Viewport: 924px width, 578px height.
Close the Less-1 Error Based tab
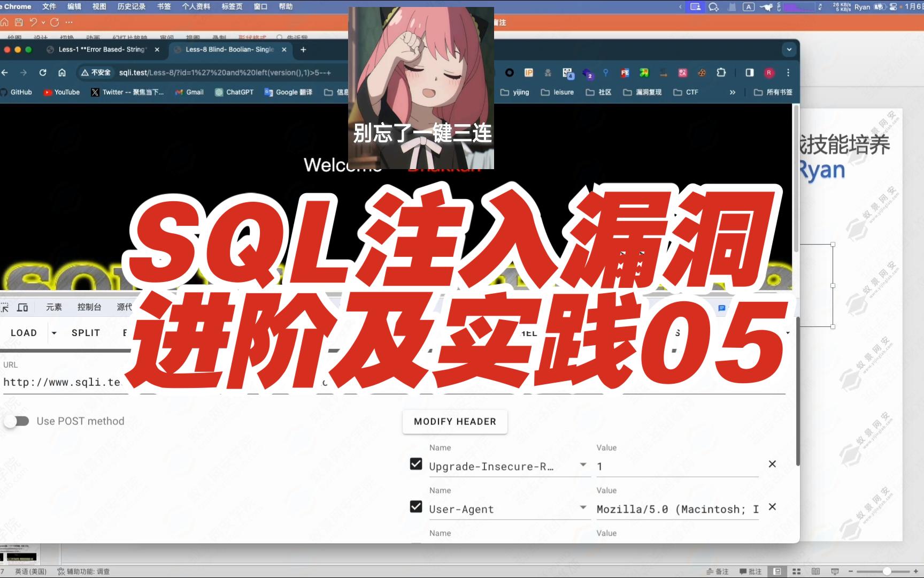coord(157,50)
